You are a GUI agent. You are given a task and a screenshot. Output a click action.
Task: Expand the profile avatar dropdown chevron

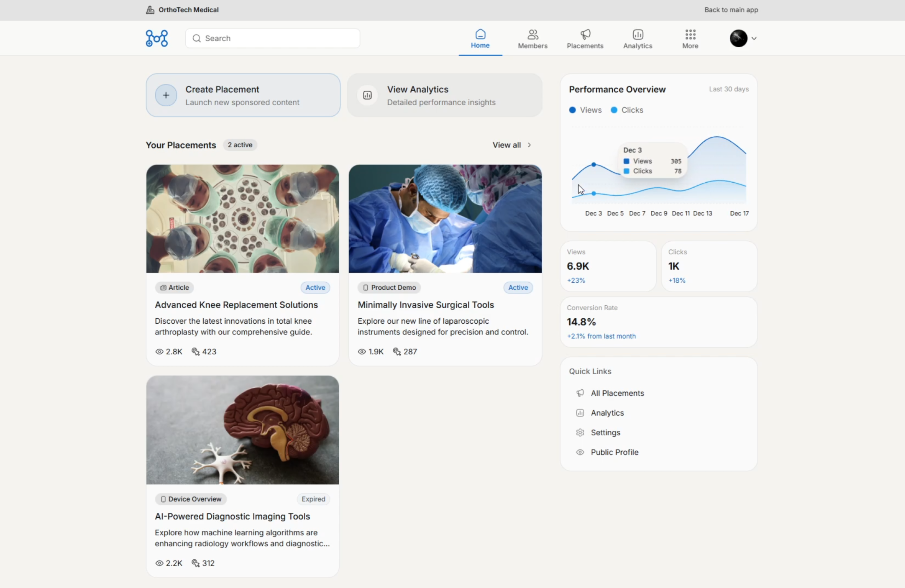pos(754,38)
